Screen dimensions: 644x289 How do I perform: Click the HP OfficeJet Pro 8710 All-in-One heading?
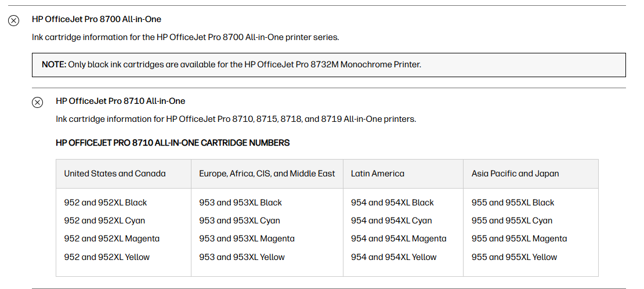coord(120,101)
